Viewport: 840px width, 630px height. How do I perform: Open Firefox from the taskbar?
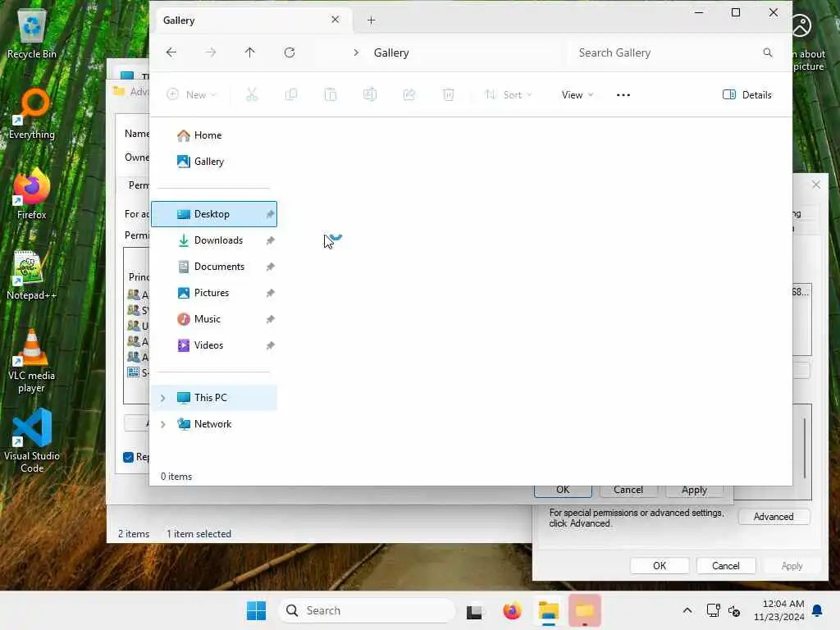pyautogui.click(x=512, y=610)
